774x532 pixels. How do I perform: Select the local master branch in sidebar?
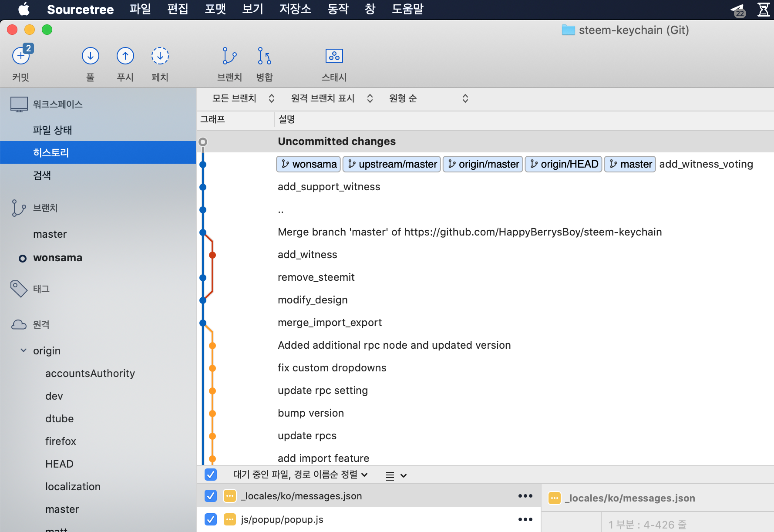click(98, 234)
